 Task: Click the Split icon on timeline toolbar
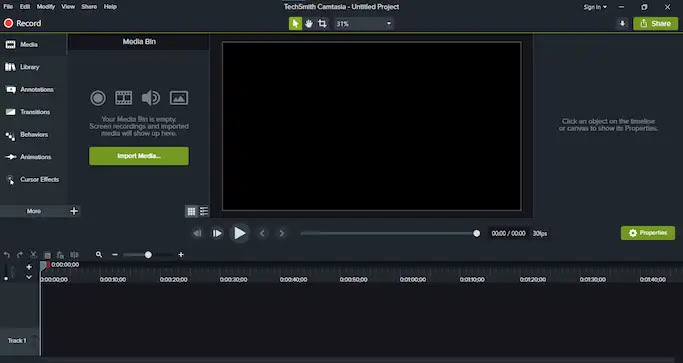pos(74,255)
